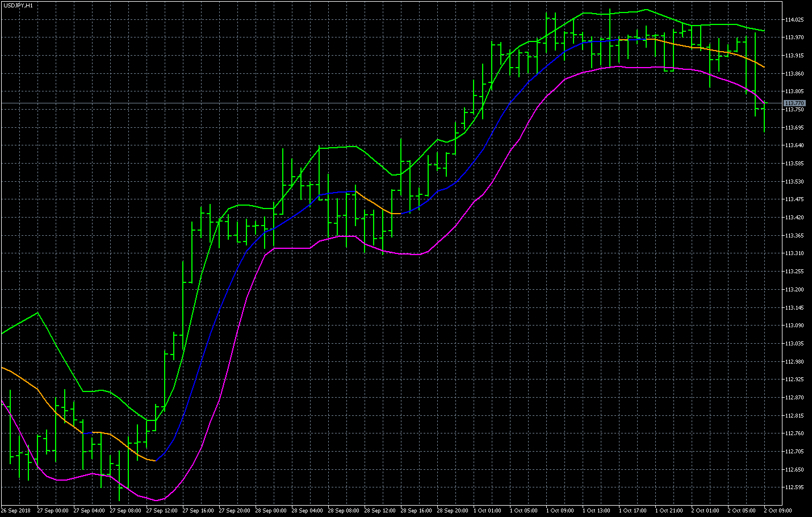Click the 28 Sep 08:00 time label
Viewport: 812px width, 517px height.
[344, 511]
